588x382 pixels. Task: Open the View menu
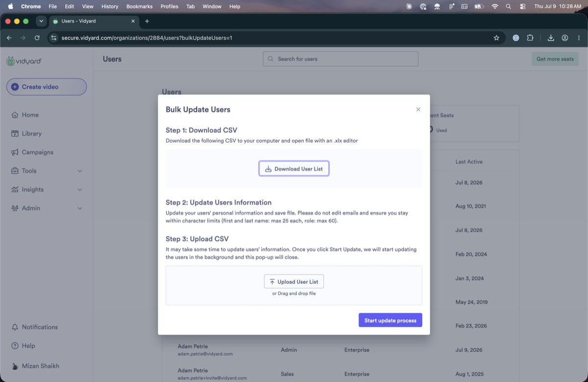pyautogui.click(x=88, y=6)
